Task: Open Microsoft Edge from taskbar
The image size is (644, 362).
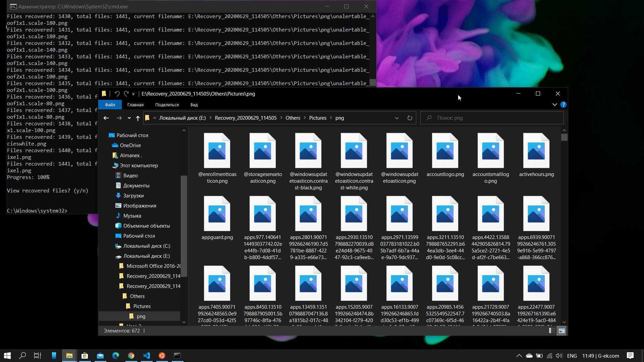Action: click(x=116, y=356)
